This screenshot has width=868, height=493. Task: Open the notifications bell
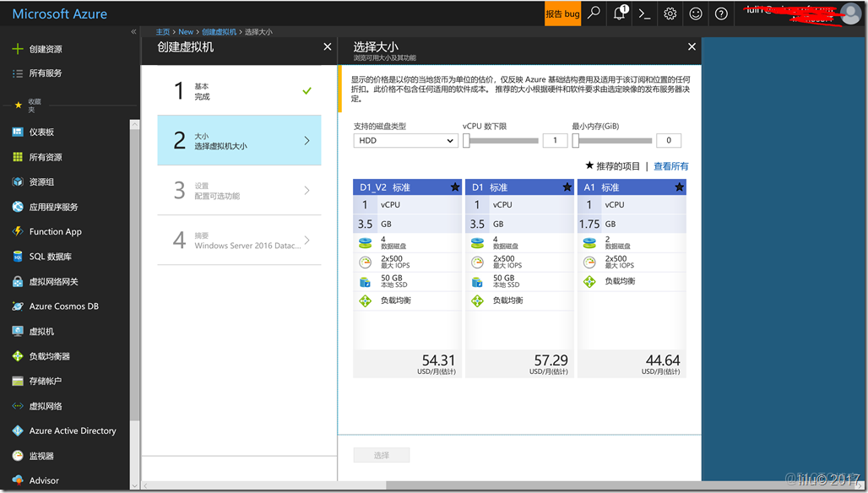[619, 14]
